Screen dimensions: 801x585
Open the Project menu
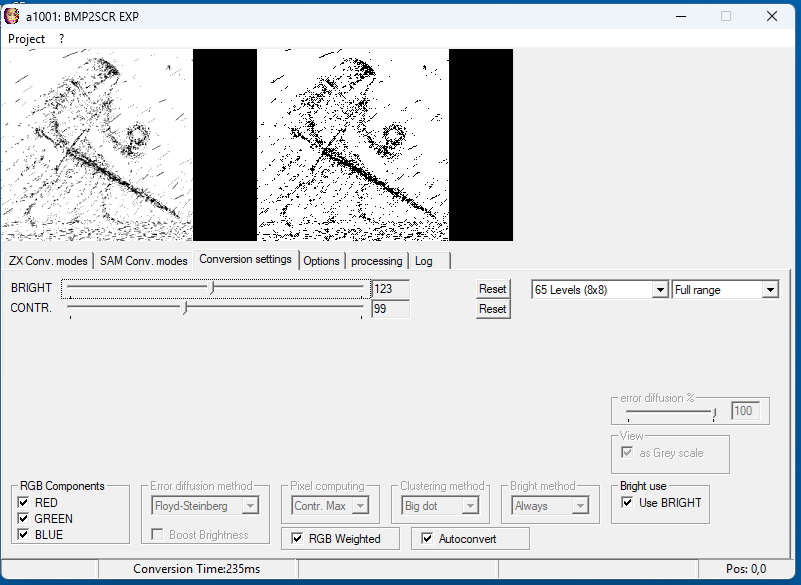27,38
